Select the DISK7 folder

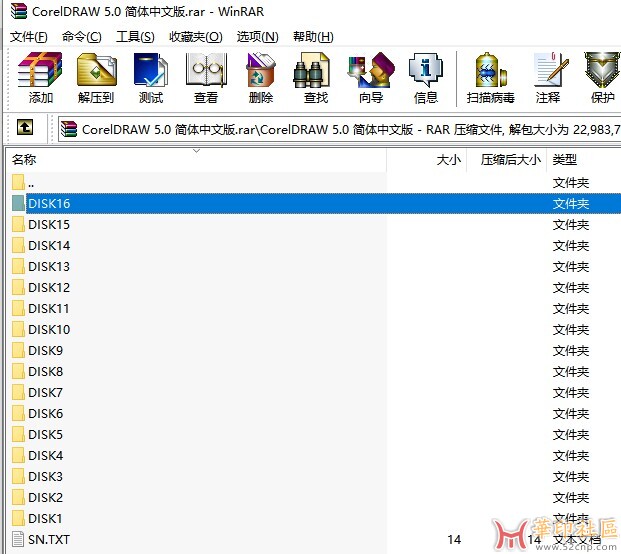46,392
